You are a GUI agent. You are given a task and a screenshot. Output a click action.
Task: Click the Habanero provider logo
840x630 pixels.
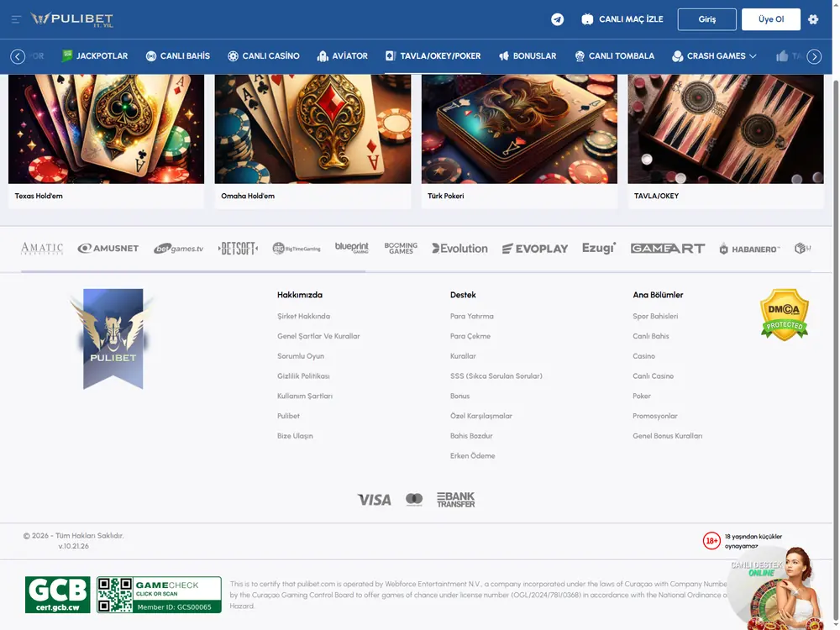pyautogui.click(x=749, y=249)
